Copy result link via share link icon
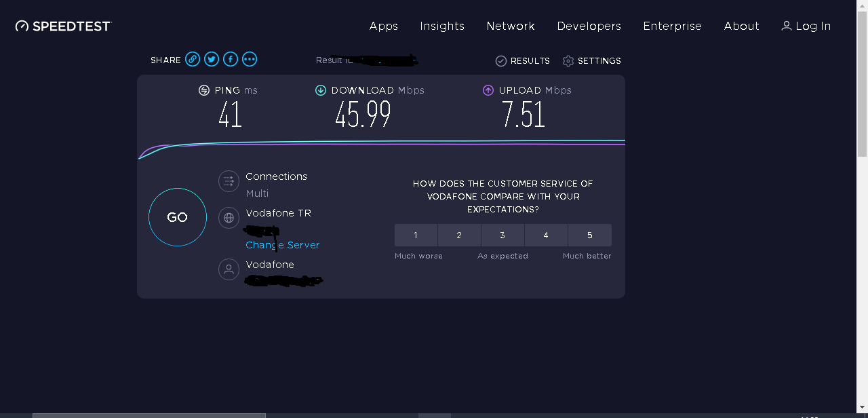Image resolution: width=868 pixels, height=418 pixels. 193,60
